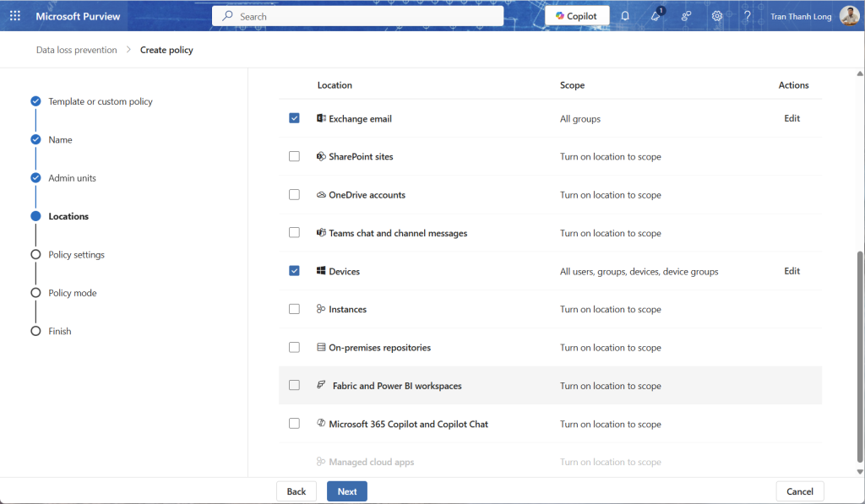
Task: Go to the Policy settings step
Action: point(76,255)
